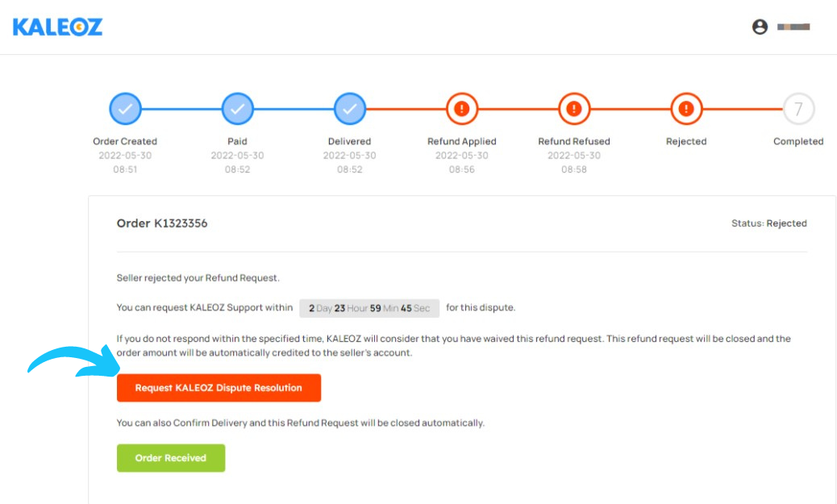
Task: Select the Delivered step checkmark circle
Action: pos(350,109)
